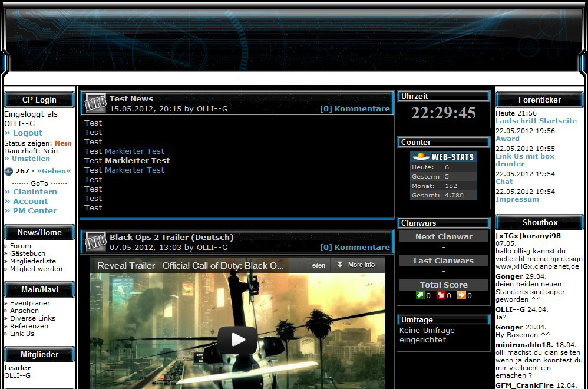Click the Status zeigen Nein value
The height and width of the screenshot is (389, 588).
tap(63, 143)
